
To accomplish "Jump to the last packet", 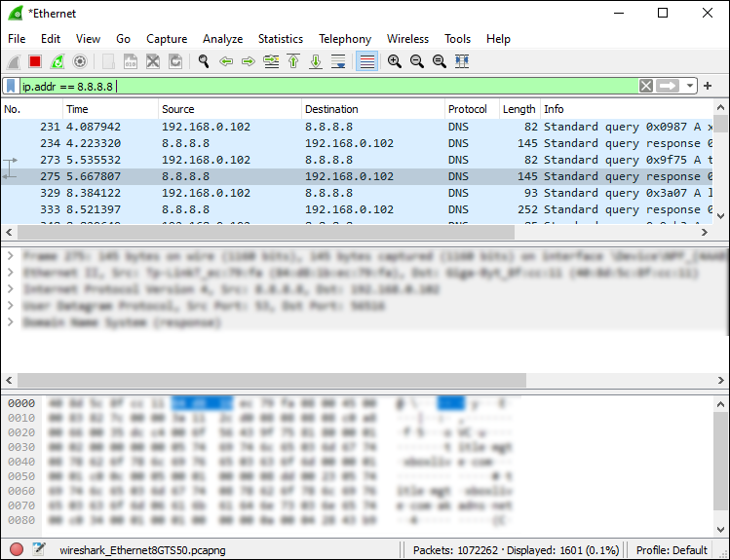I will pyautogui.click(x=316, y=61).
